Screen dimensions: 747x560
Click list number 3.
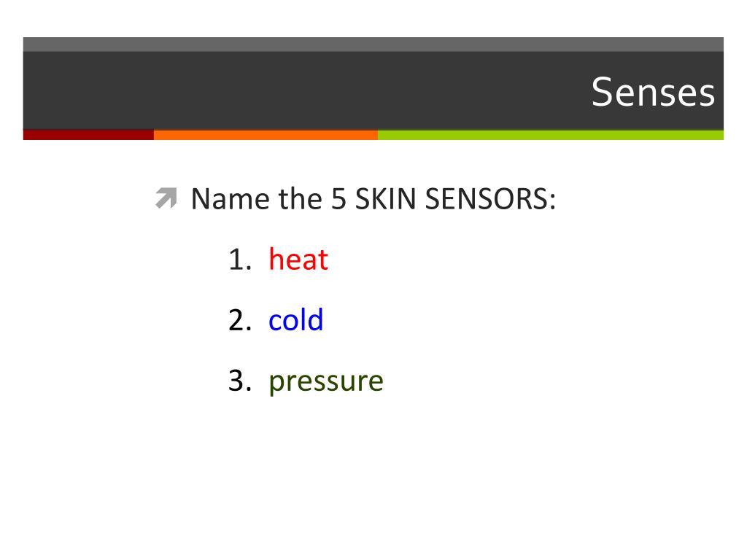(240, 381)
